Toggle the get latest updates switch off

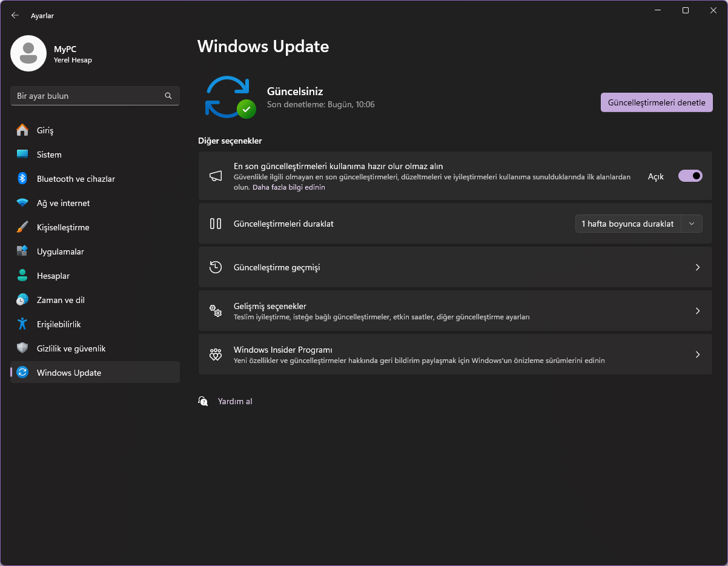click(x=690, y=176)
